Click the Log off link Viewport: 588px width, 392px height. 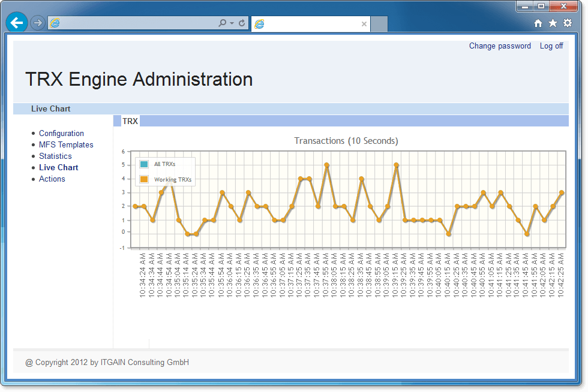(x=551, y=46)
